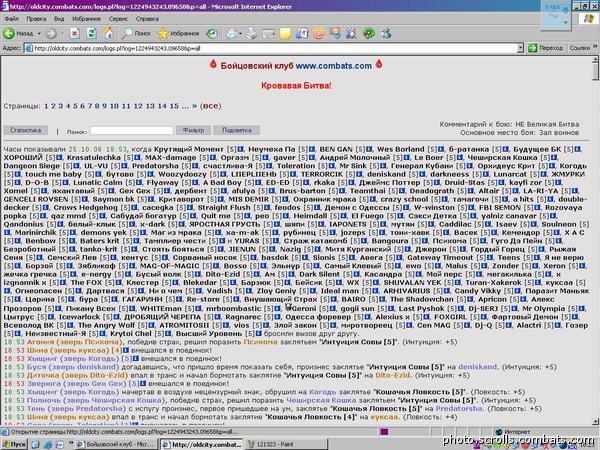Click the Mail envelope toolbar icon

click(x=232, y=34)
